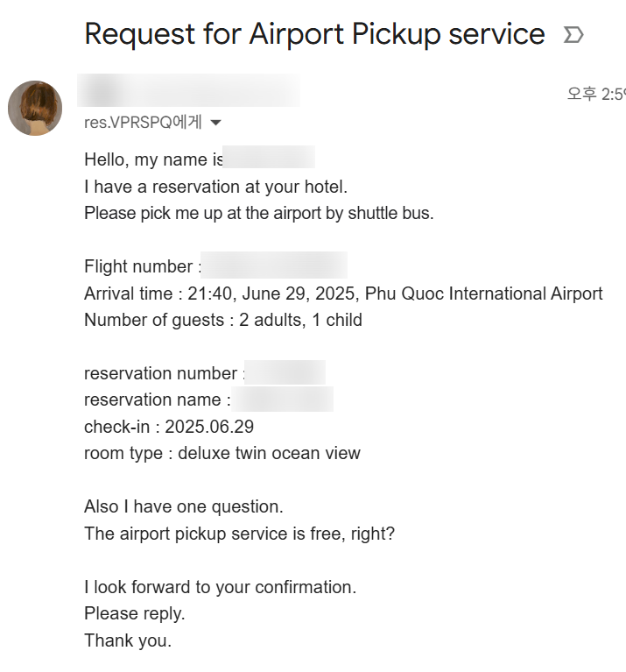The height and width of the screenshot is (672, 626).
Task: Click the "reservation number" line
Action: [x=164, y=373]
